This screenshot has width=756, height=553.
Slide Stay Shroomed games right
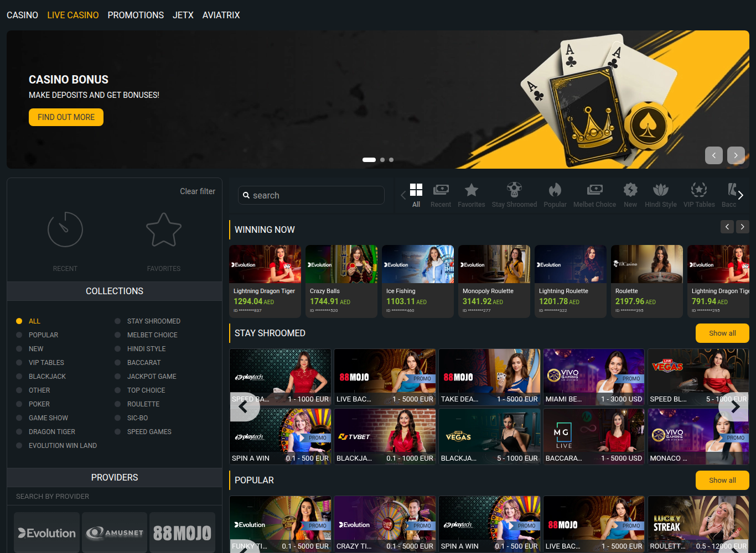coord(734,406)
